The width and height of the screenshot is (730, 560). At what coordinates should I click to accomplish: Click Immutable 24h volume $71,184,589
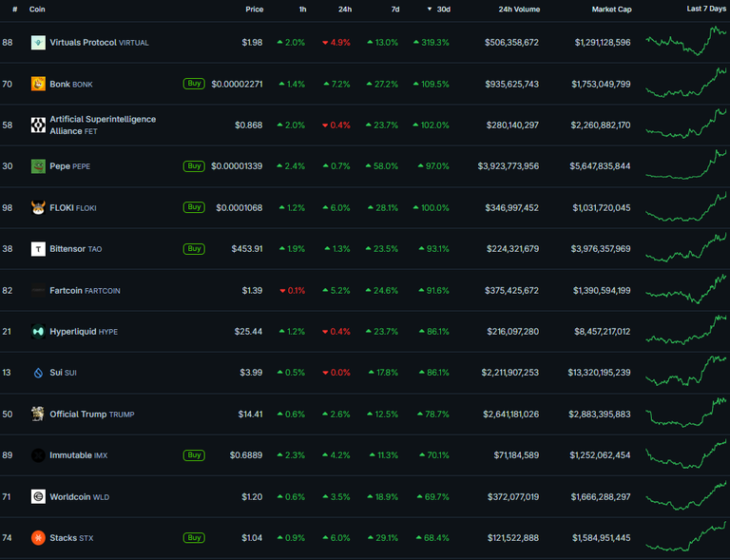516,455
